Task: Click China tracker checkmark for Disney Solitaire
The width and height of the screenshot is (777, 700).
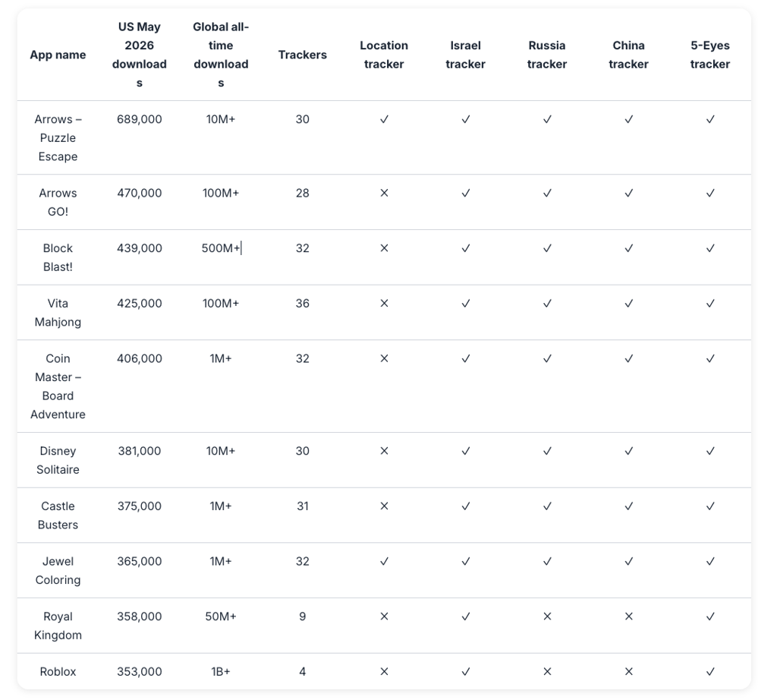Action: click(x=628, y=451)
